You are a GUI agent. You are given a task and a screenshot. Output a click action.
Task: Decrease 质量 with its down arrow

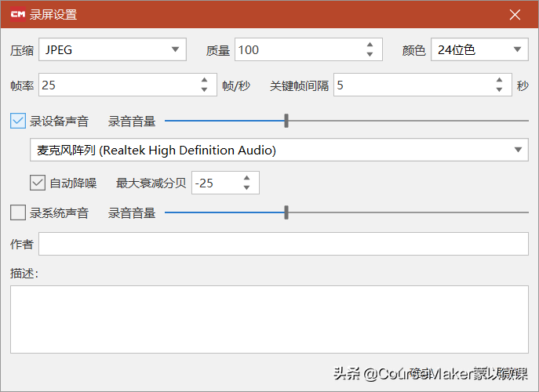pos(370,54)
